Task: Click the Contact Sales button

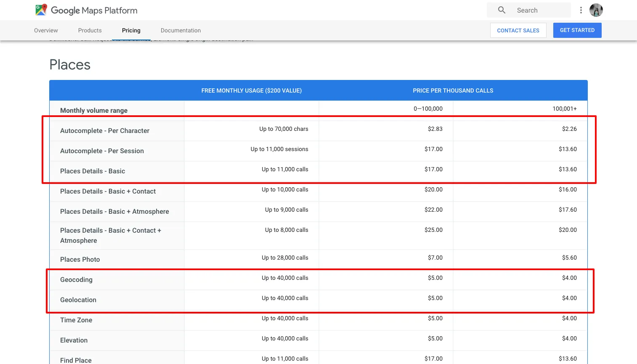Action: 518,30
